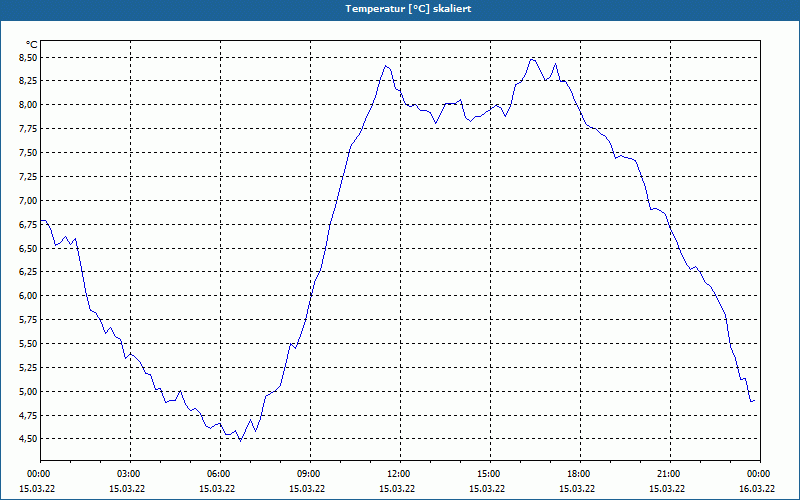800x500 pixels.
Task: Click the 6,50 y-axis value
Action: (x=29, y=248)
